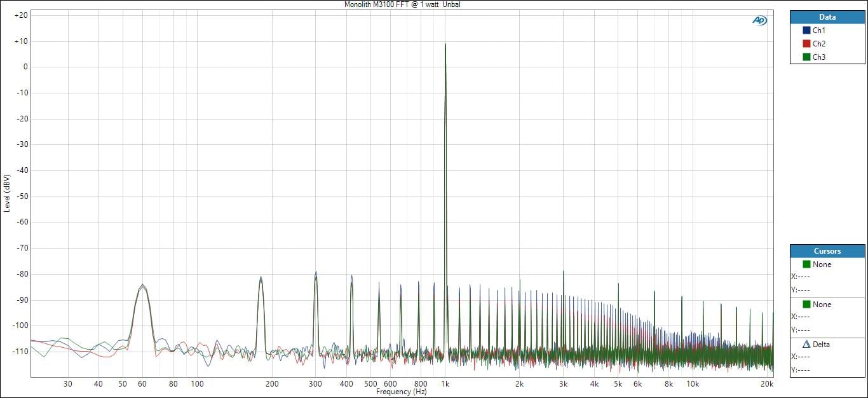Click the Data panel header
Screen dimensions: 868x398
click(827, 17)
